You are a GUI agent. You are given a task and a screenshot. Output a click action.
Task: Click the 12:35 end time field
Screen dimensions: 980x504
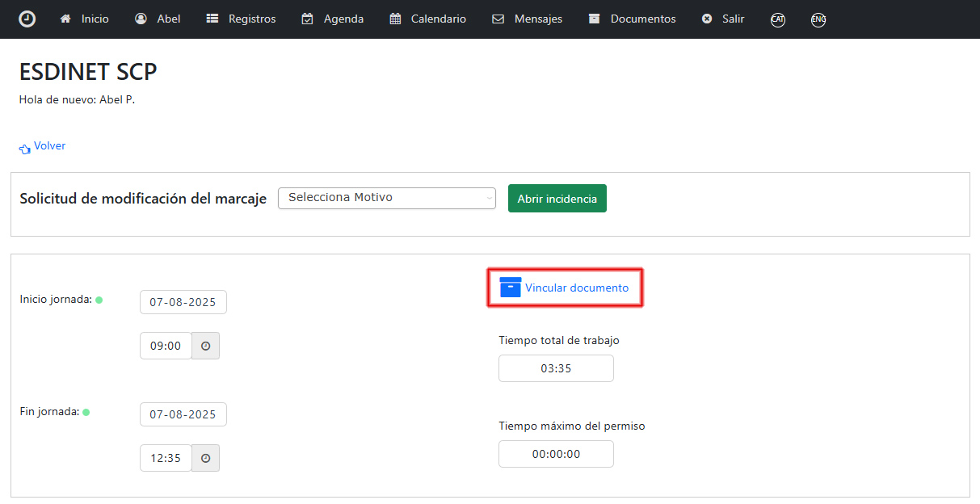pyautogui.click(x=166, y=458)
